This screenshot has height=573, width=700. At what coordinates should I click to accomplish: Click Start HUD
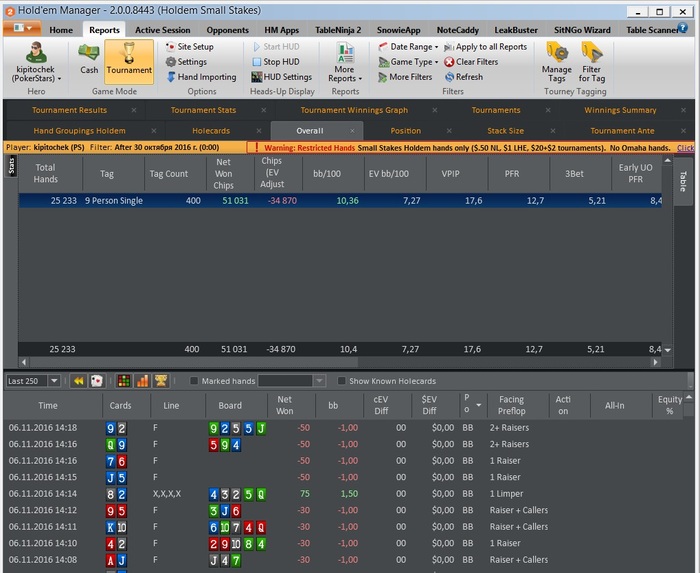(x=276, y=46)
